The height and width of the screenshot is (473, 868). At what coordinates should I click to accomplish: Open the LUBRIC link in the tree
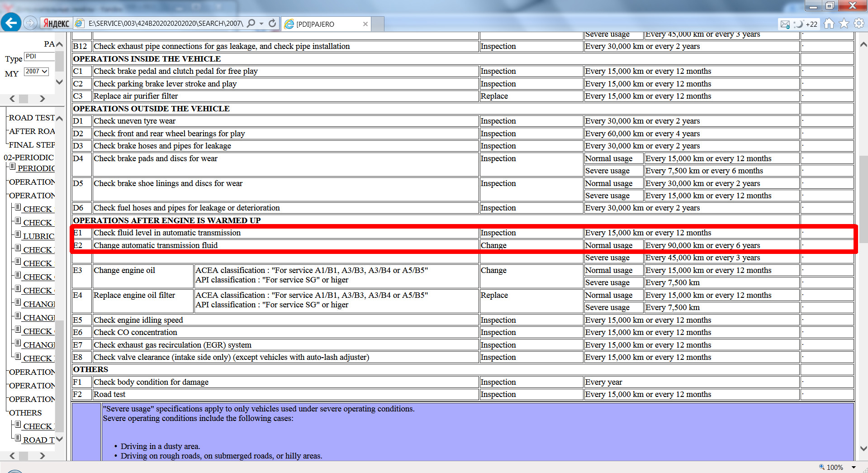click(38, 236)
